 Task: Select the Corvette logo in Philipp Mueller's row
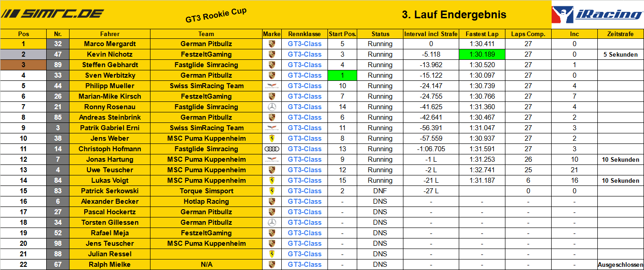point(272,86)
